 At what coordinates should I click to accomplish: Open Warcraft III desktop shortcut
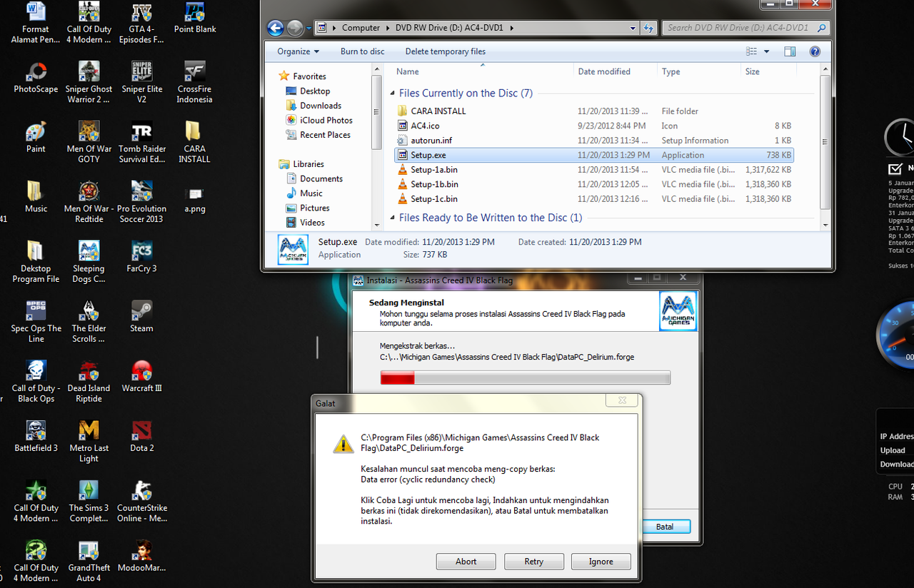[x=141, y=377]
